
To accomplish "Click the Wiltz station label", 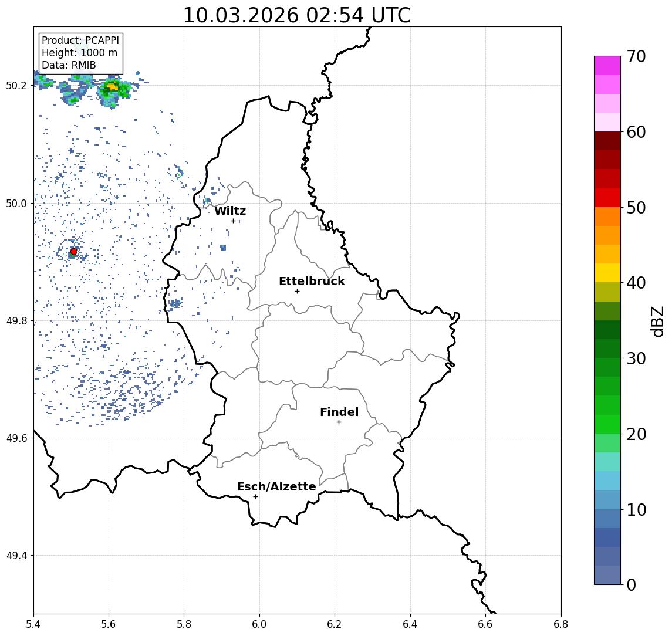I will pos(230,211).
